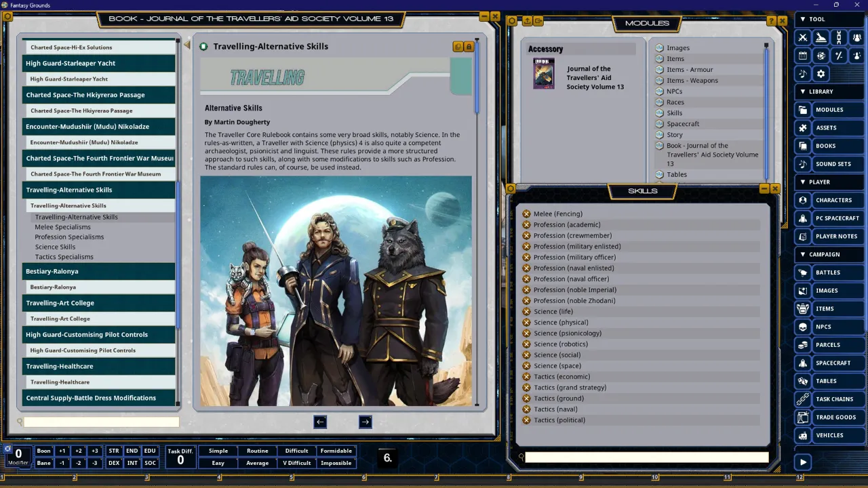Viewport: 868px width, 488px height.
Task: Open the chain link tool icon
Action: pos(839,37)
